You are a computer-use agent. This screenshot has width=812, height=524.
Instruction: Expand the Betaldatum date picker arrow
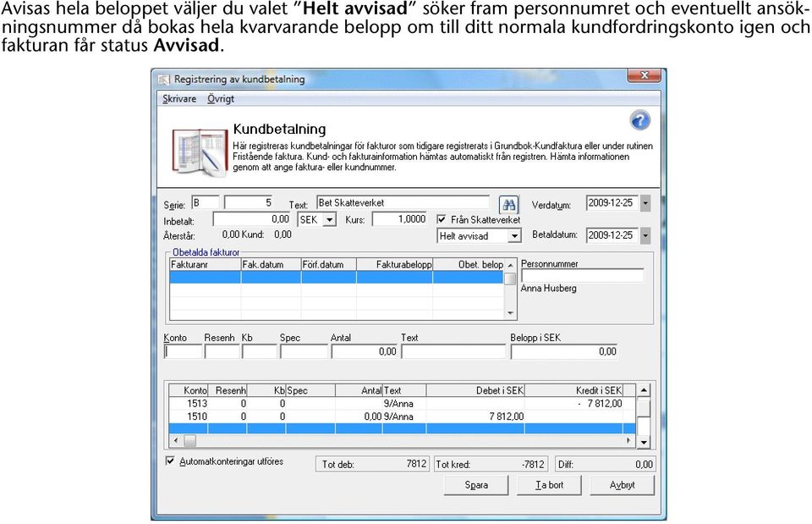pos(645,235)
